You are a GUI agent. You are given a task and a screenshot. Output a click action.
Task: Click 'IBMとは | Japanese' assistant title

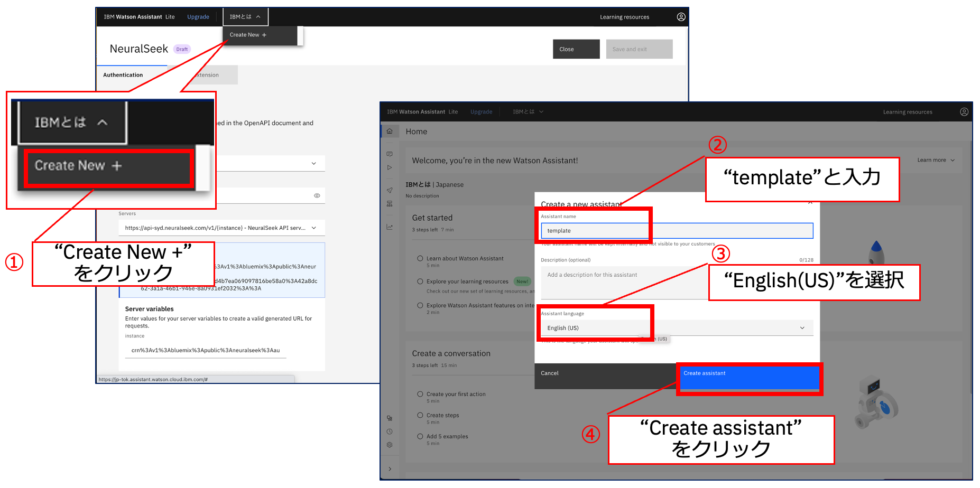click(434, 185)
